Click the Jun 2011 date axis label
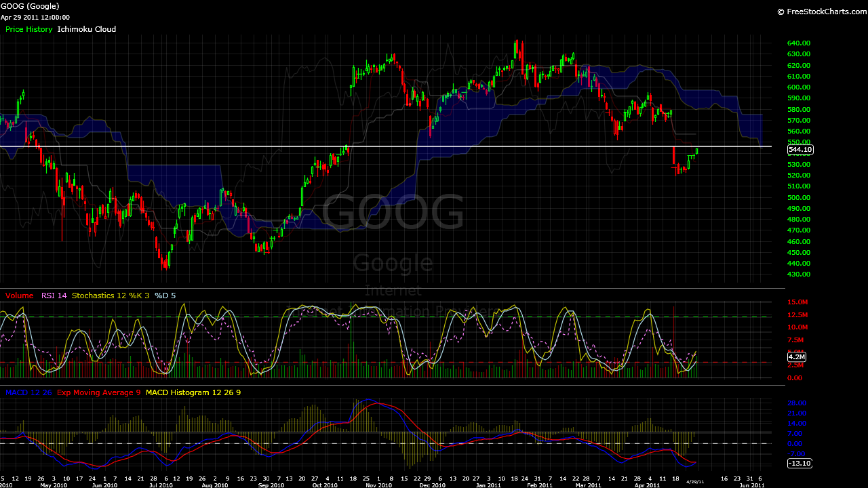Screen dimensions: 868x488 coord(752,485)
